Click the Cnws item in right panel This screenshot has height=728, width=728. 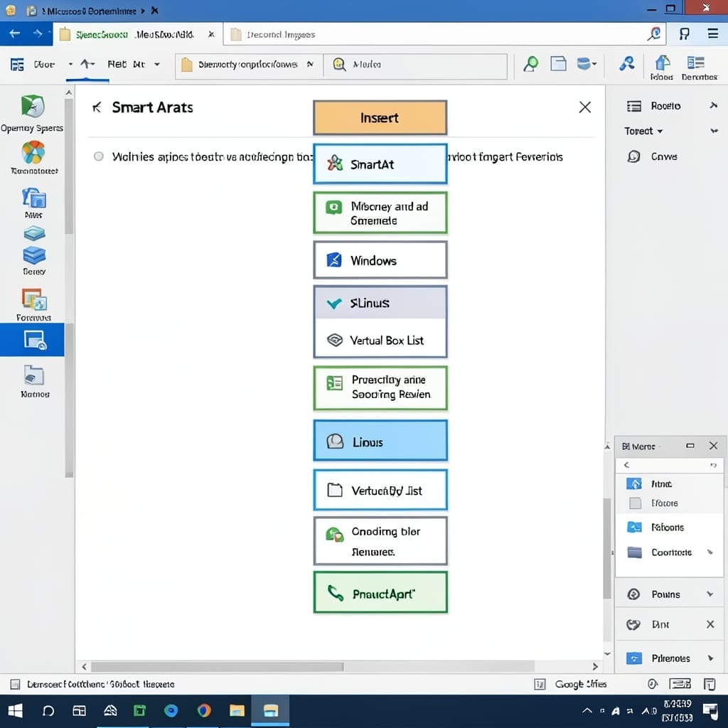pyautogui.click(x=652, y=156)
